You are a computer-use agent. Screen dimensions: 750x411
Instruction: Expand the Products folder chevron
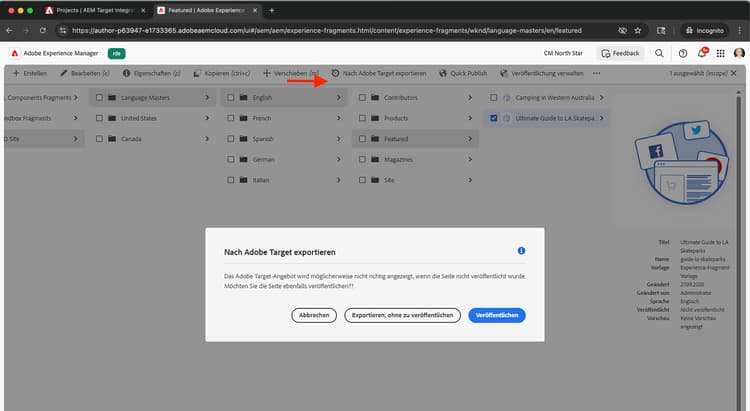tap(470, 118)
